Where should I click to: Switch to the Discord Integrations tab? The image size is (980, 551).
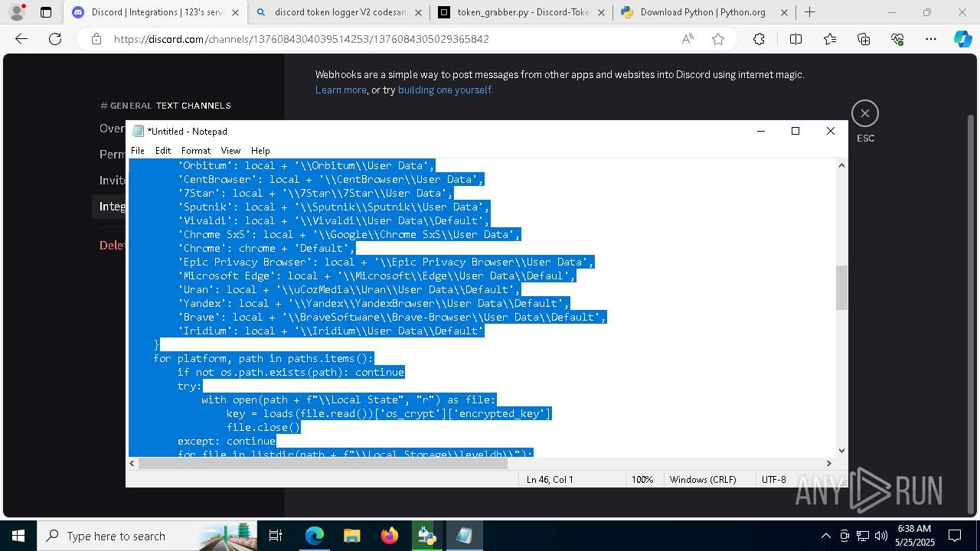pyautogui.click(x=154, y=12)
